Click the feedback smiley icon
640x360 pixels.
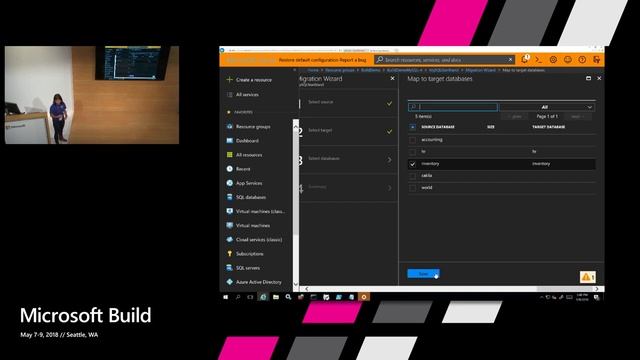pos(568,60)
